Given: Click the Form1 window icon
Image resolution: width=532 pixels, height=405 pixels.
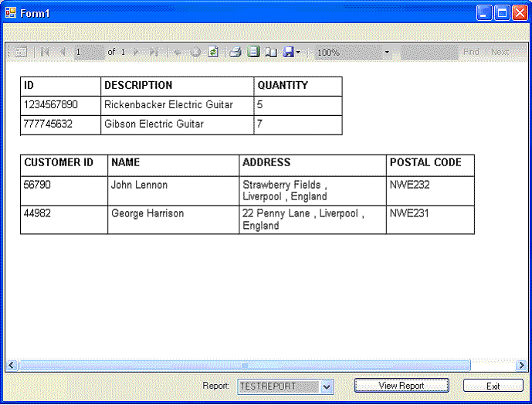Looking at the screenshot, I should (x=11, y=13).
